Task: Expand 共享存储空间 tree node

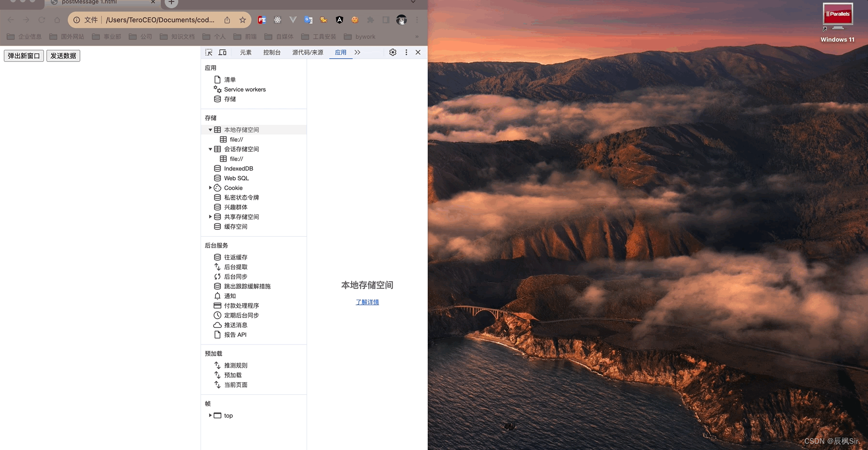Action: click(210, 217)
